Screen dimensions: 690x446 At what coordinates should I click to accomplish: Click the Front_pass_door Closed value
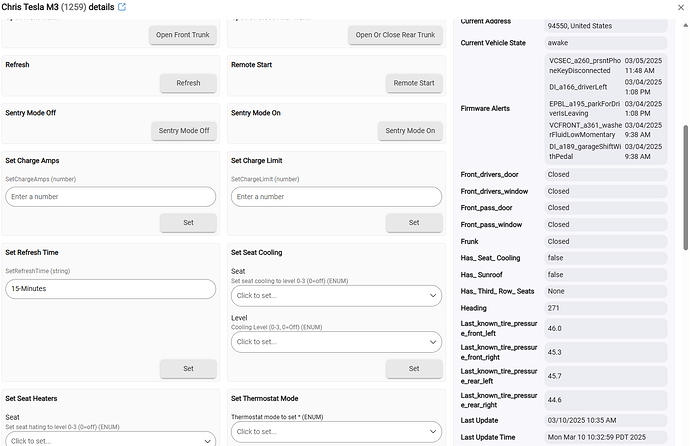pos(606,208)
